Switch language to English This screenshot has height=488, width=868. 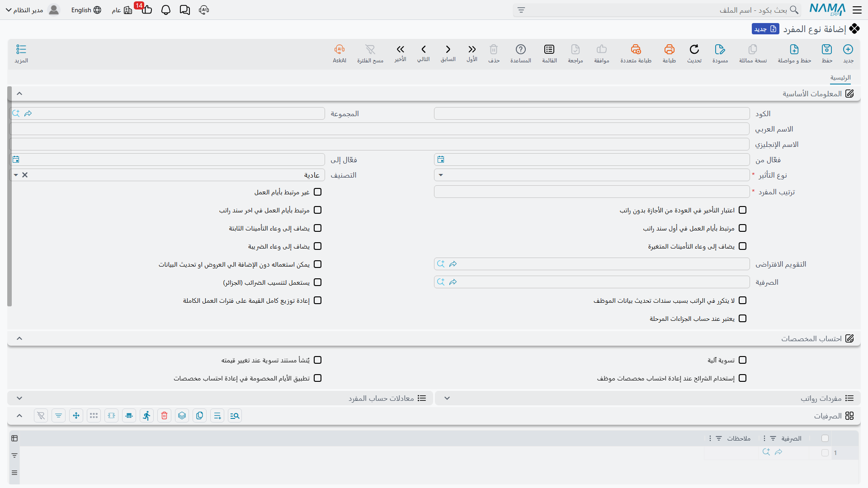pyautogui.click(x=86, y=10)
